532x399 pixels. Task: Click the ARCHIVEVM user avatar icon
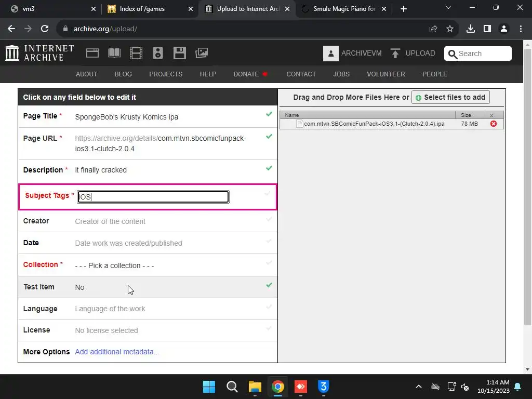point(331,54)
